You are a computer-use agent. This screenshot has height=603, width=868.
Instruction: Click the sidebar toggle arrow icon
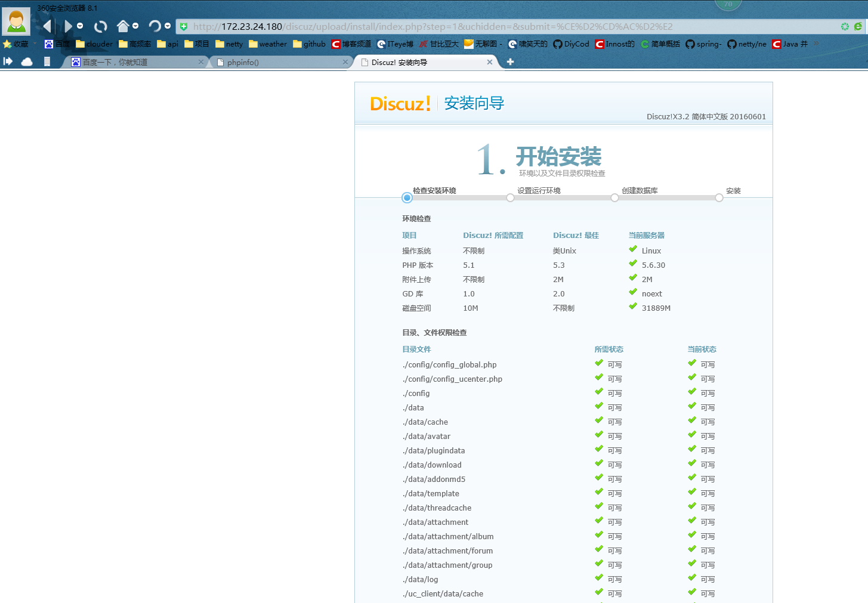coord(8,61)
